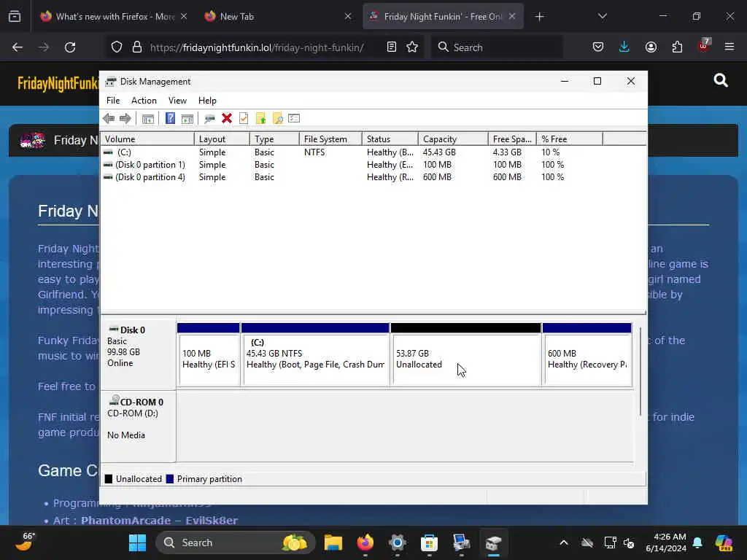
Task: Open the taskbar clock 4:26 AM
Action: [665, 542]
